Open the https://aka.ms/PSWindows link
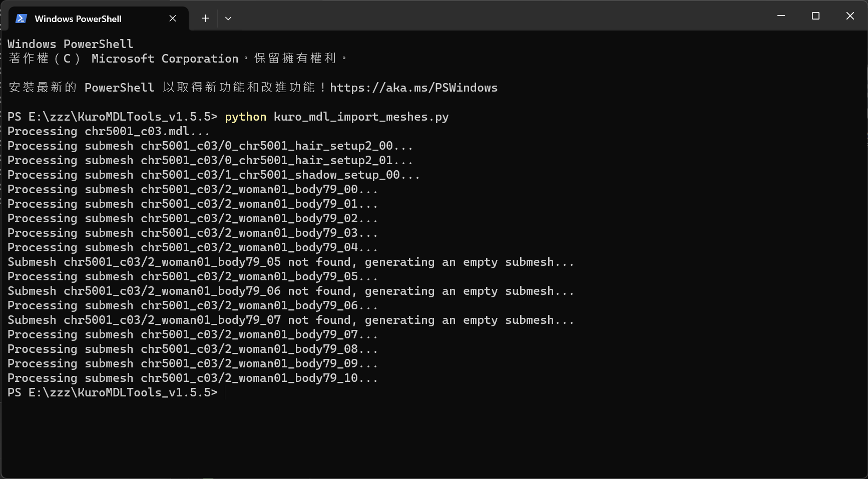Image resolution: width=868 pixels, height=479 pixels. tap(413, 88)
